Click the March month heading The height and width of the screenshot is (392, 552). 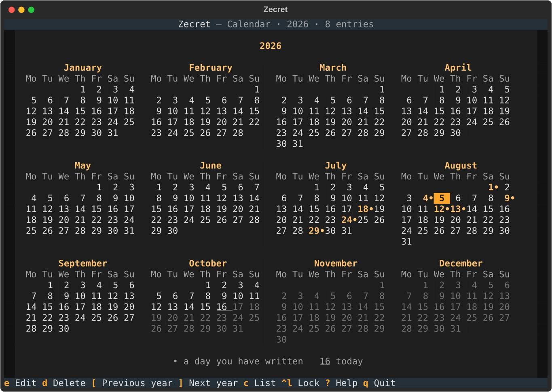(x=333, y=67)
